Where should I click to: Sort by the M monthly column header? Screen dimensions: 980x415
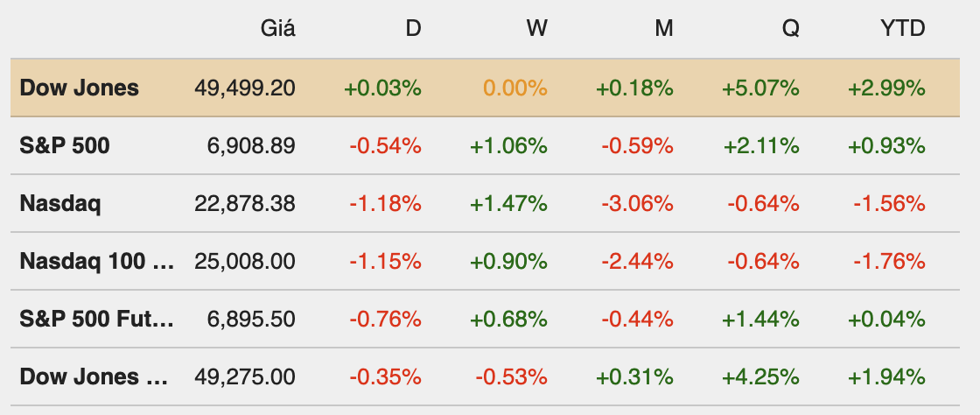664,28
